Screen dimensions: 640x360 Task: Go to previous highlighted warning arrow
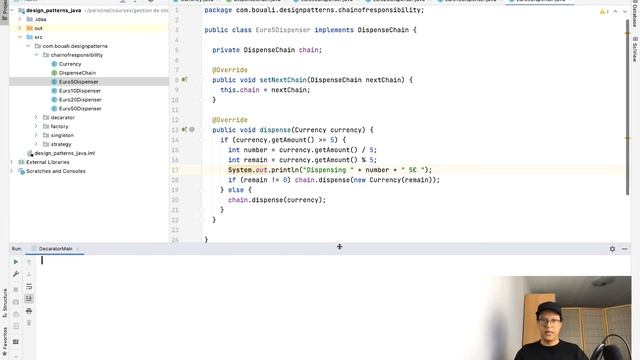(616, 11)
